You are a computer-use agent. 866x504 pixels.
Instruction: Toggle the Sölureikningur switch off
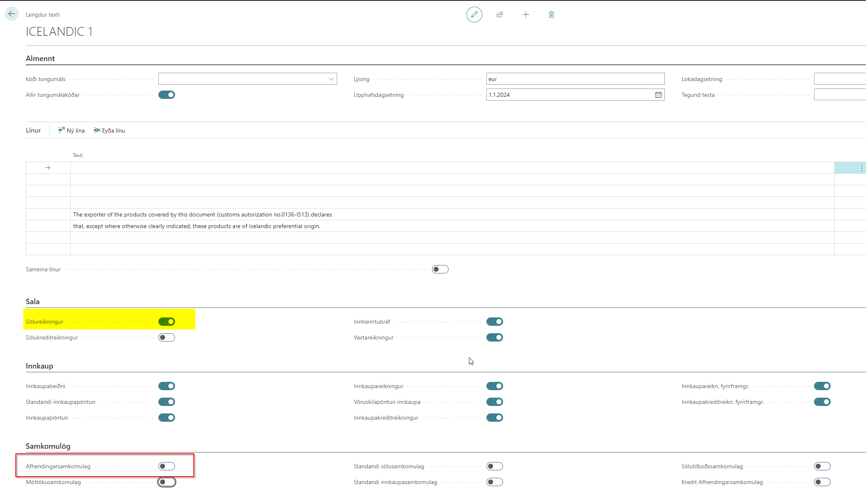pyautogui.click(x=167, y=322)
